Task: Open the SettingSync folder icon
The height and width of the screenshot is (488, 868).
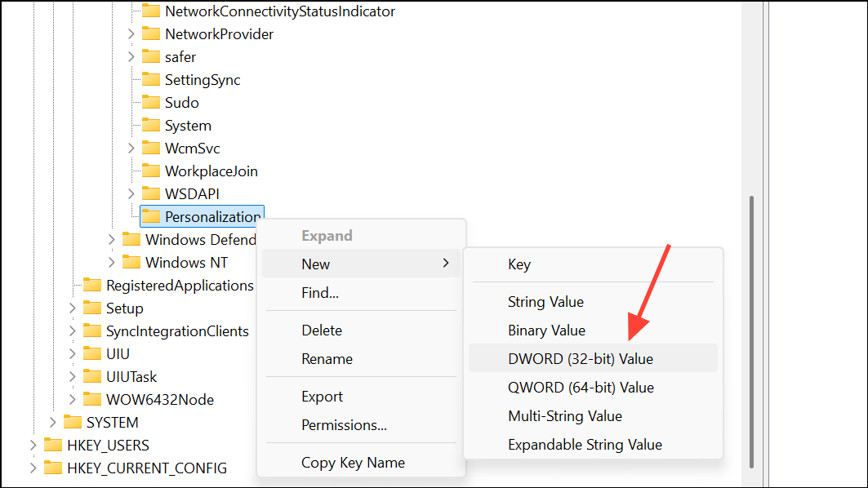Action: coord(150,80)
